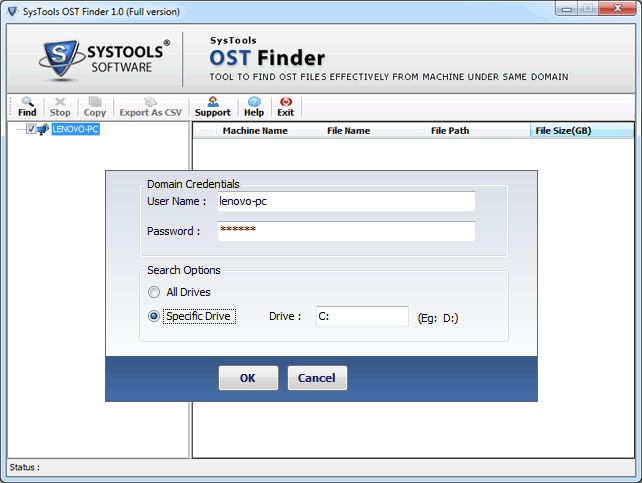This screenshot has width=642, height=483.
Task: Click the (Eg: D:) example hint text
Action: (x=438, y=318)
